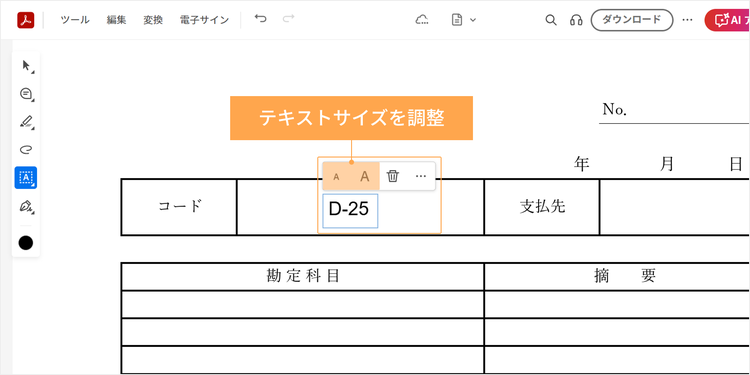Choose the add text box tool
The width and height of the screenshot is (750, 375).
tap(26, 177)
